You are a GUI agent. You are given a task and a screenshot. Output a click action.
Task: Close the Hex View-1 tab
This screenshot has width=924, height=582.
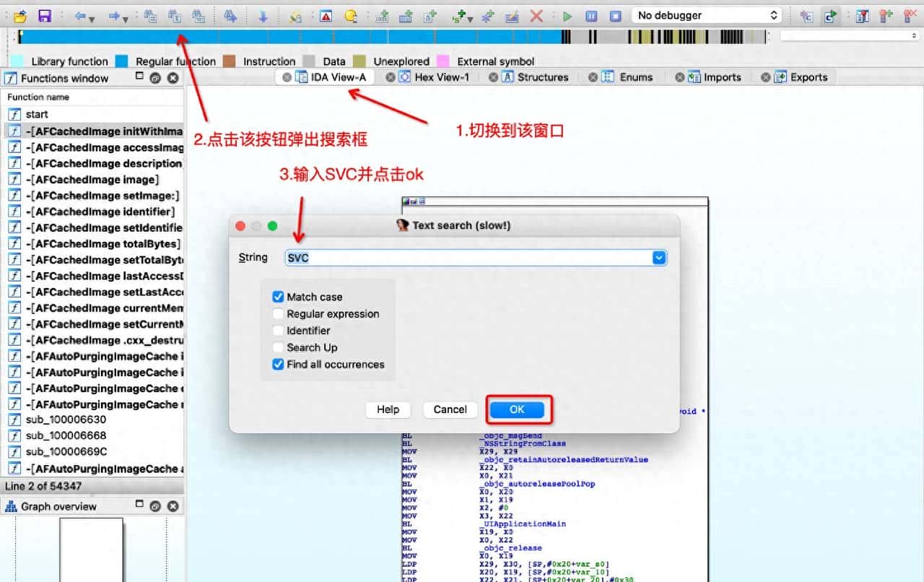coord(391,77)
